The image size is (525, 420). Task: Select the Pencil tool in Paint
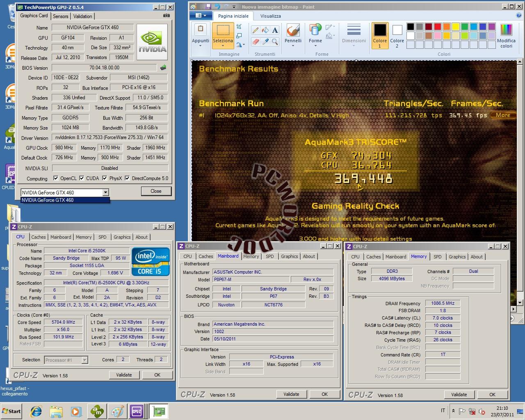pos(255,30)
